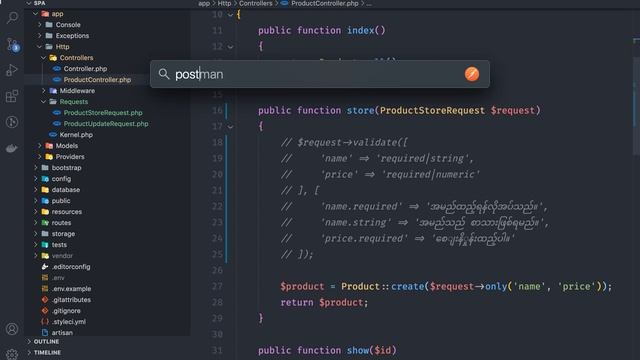Open the Manage gear icon
The width and height of the screenshot is (640, 360).
[x=12, y=354]
